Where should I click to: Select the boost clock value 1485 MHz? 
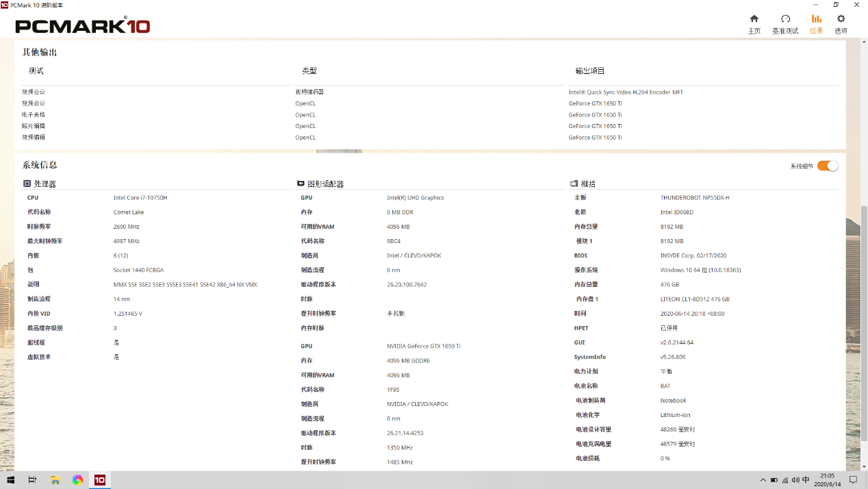[400, 462]
